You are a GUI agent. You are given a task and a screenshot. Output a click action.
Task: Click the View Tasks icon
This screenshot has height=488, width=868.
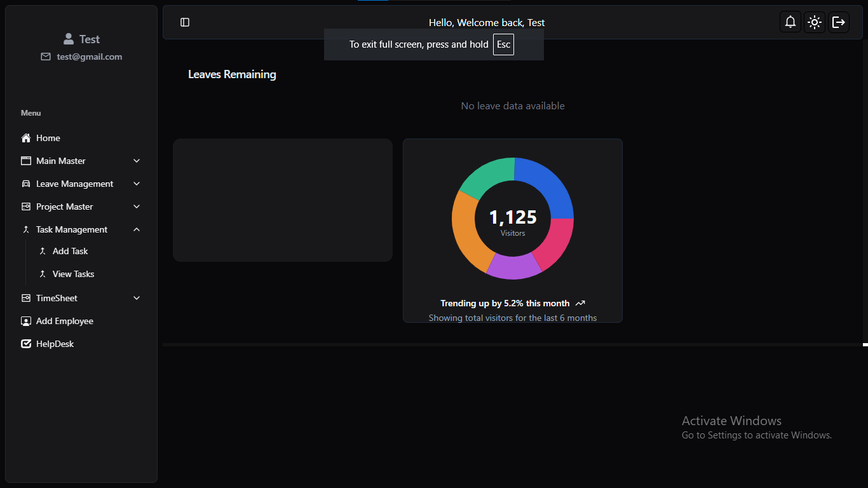click(x=43, y=274)
